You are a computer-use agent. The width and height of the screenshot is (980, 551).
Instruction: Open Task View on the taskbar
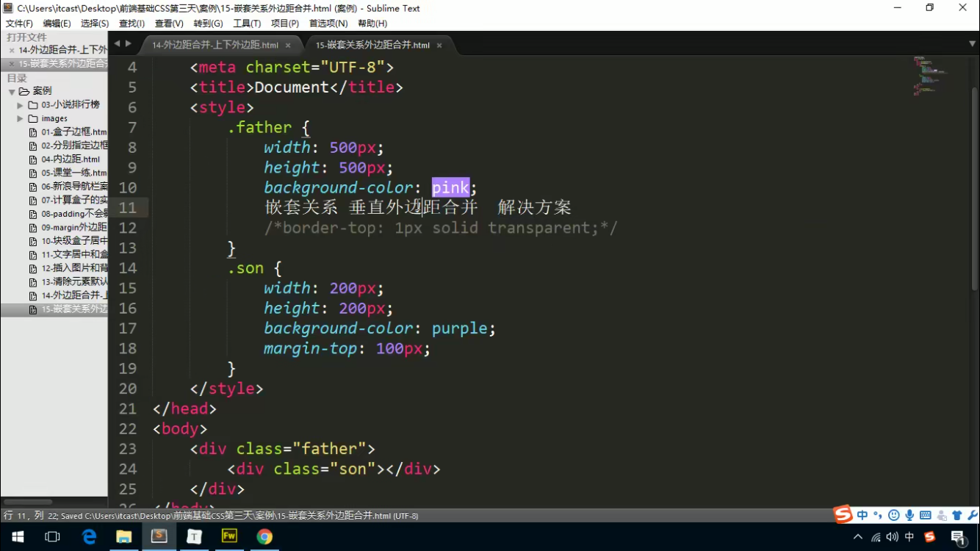(x=52, y=537)
